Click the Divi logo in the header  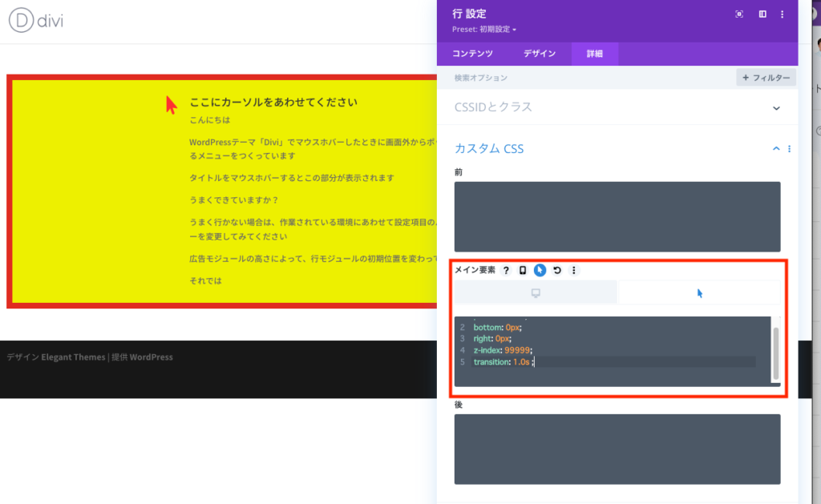pyautogui.click(x=36, y=21)
